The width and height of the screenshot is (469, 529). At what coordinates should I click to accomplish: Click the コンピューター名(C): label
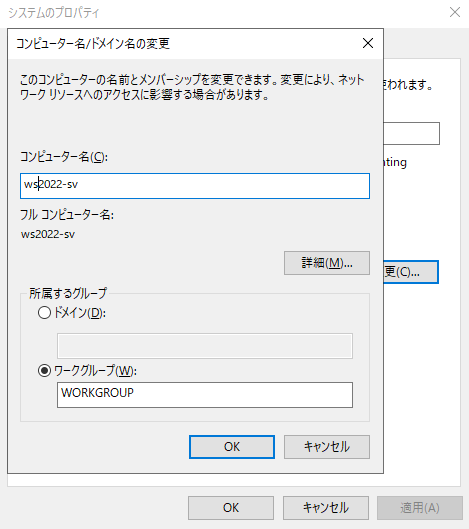pyautogui.click(x=64, y=157)
